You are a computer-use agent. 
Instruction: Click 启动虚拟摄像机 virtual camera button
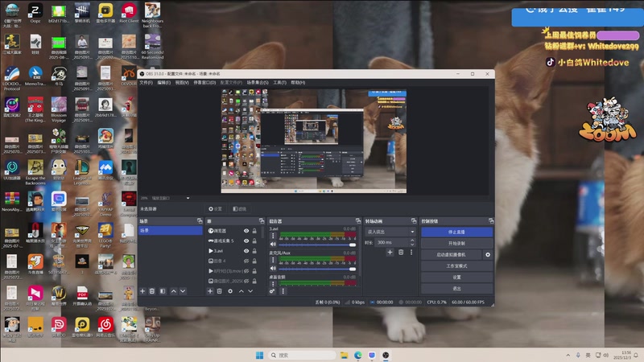click(x=452, y=254)
